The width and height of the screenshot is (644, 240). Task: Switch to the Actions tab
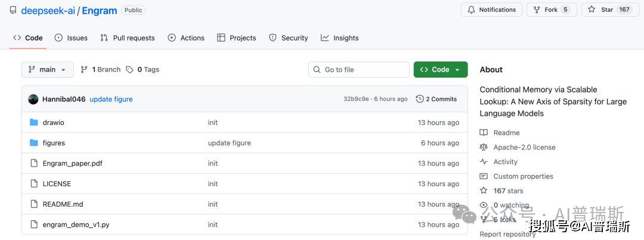(x=186, y=38)
